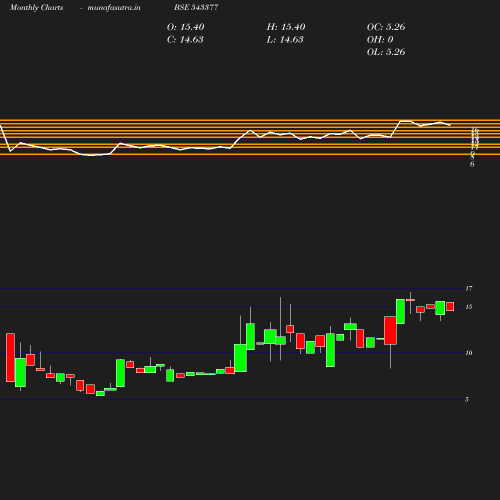This screenshot has width=500, height=500.
Task: Click the 15 price axis label
Action: (469, 307)
